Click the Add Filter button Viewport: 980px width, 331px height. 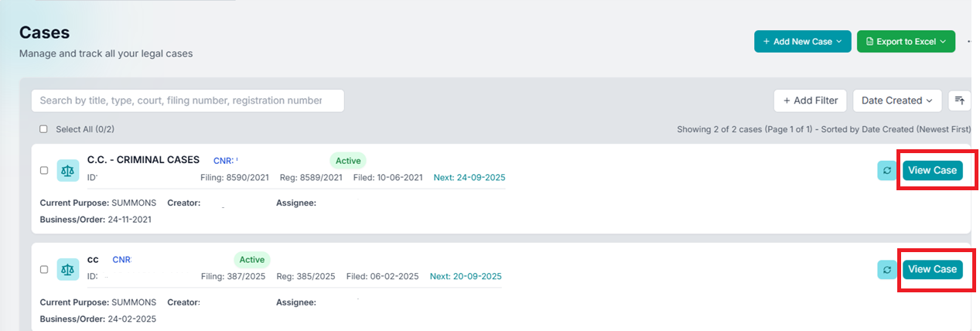[810, 101]
